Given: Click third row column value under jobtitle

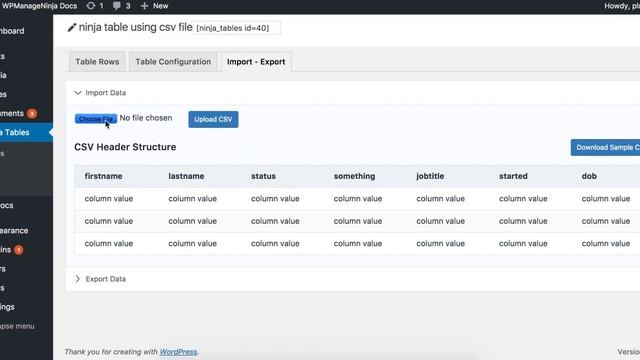Looking at the screenshot, I should tap(440, 243).
